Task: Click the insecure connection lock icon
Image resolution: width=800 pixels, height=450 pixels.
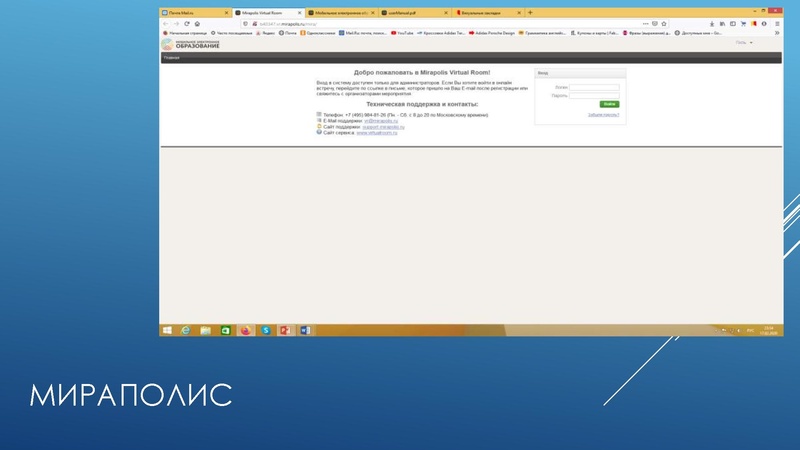Action: tap(254, 24)
